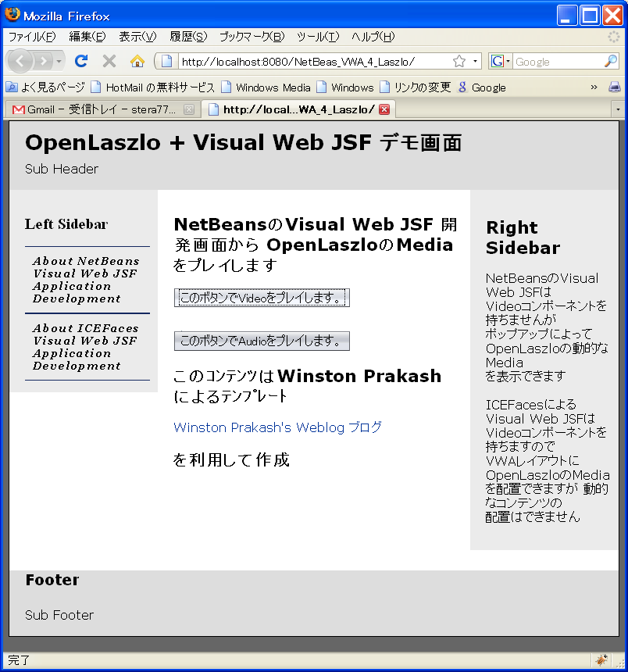Viewport: 628px width, 672px height.
Task: Click the Back navigation arrow
Action: [x=20, y=61]
